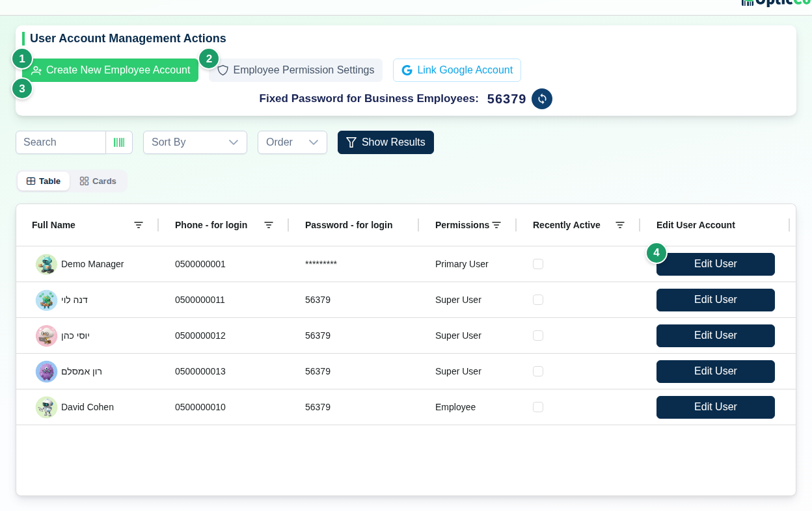This screenshot has height=526, width=812.
Task: Click the Edit User Account column header
Action: coord(696,225)
